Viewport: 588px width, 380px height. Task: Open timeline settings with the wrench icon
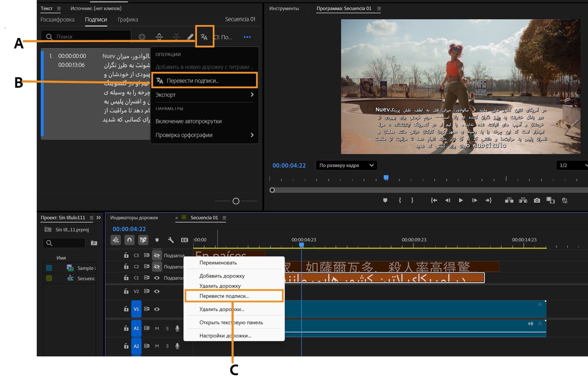pyautogui.click(x=171, y=240)
